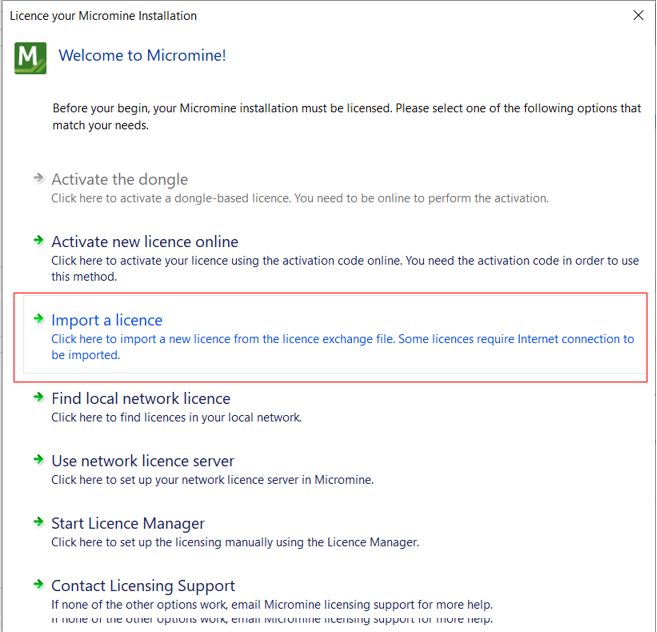Click green arrow next to Activate new licence online
The height and width of the screenshot is (632, 657).
pos(39,240)
